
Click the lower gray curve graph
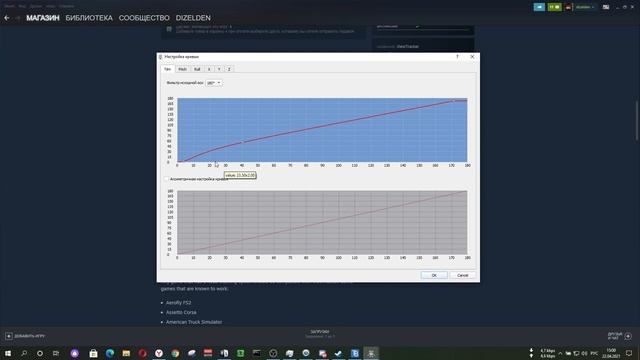[x=322, y=222]
